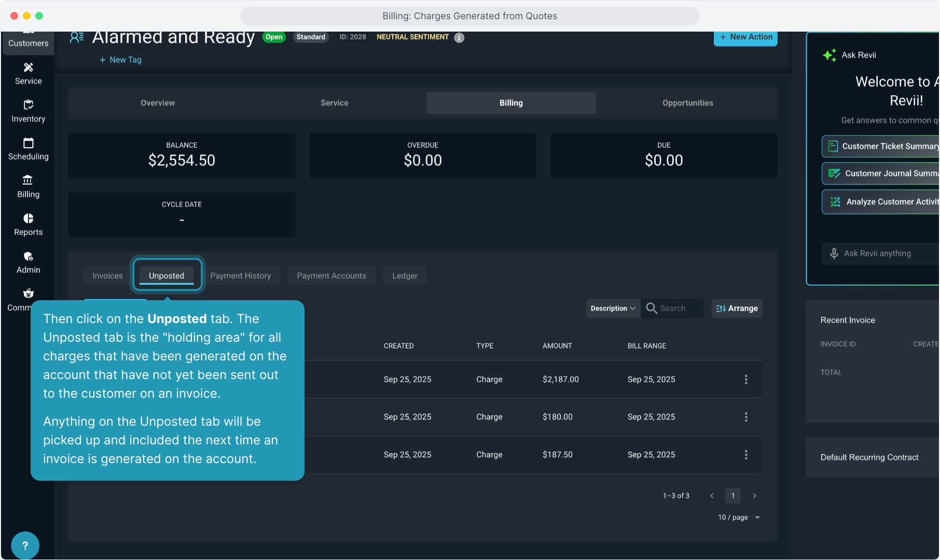Click the help question mark button

tap(25, 545)
